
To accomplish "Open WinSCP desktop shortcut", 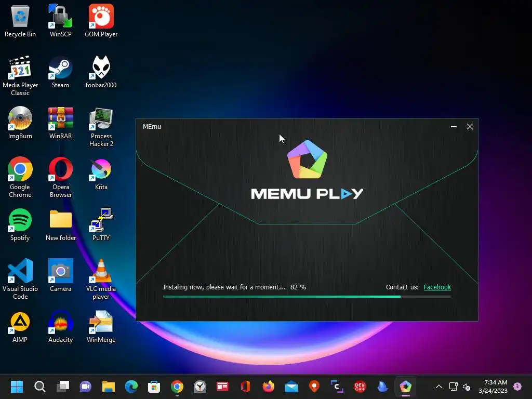I will [x=60, y=21].
